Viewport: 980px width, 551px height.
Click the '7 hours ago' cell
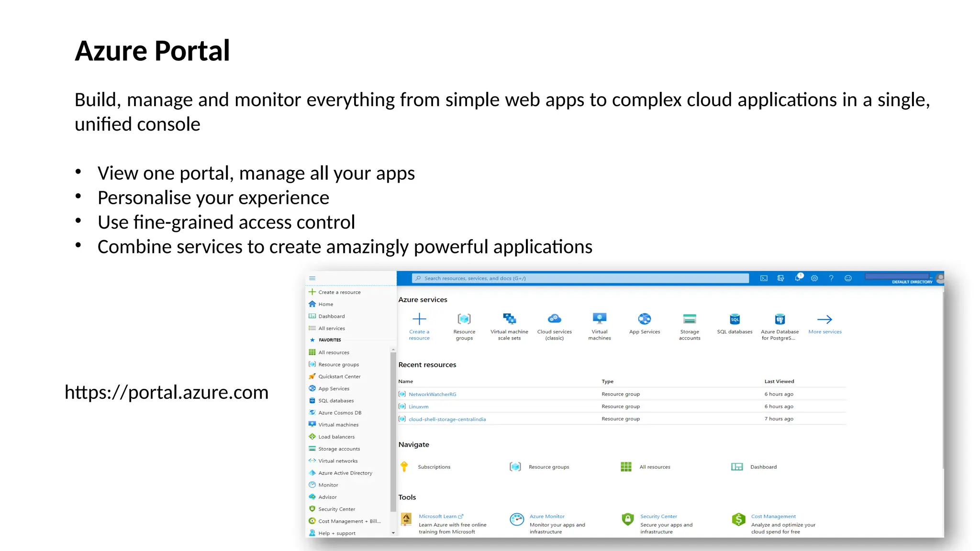(x=779, y=419)
